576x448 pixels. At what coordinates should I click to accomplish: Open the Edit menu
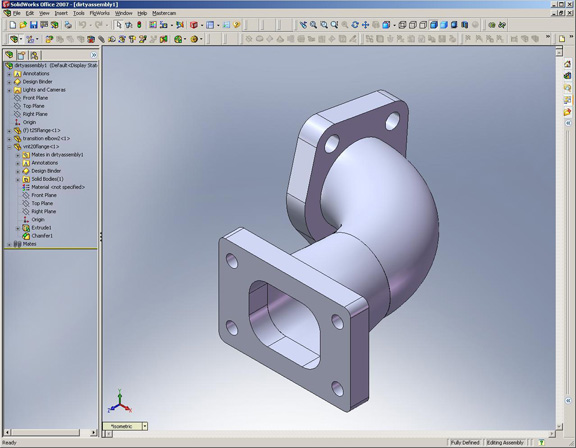click(x=30, y=13)
